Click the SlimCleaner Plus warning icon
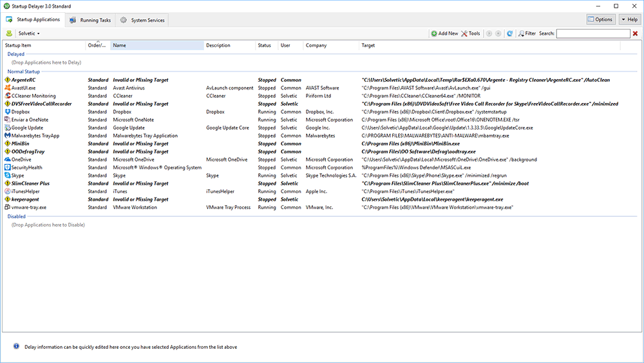Screen dimensions: 644x363 point(7,183)
